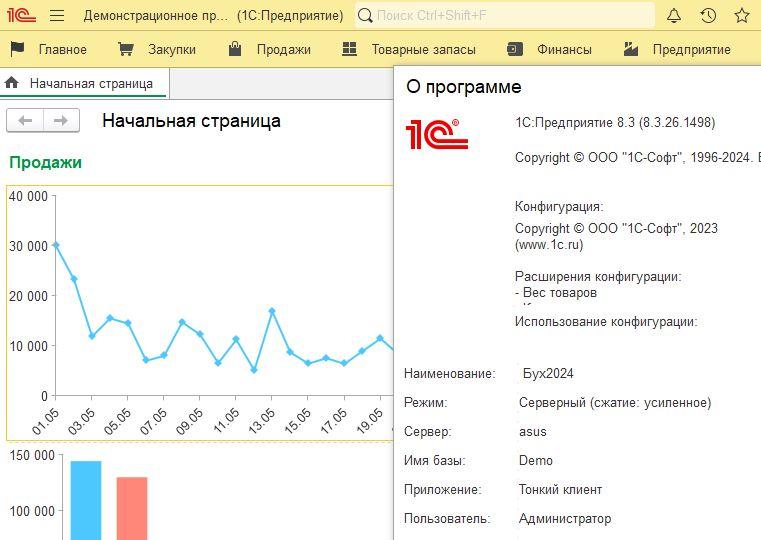761x540 pixels.
Task: Select the Имя базы value Demo
Action: (x=536, y=460)
